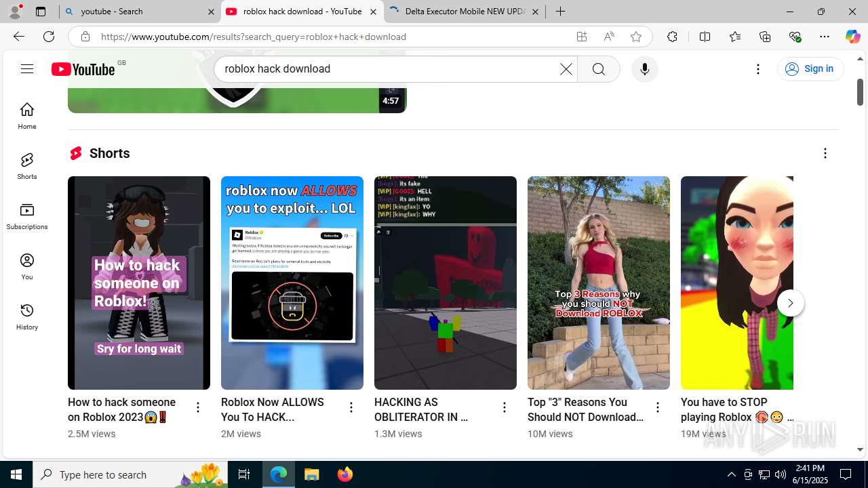This screenshot has width=868, height=488.
Task: Switch to 'youtube - Search' tab
Action: [x=140, y=12]
